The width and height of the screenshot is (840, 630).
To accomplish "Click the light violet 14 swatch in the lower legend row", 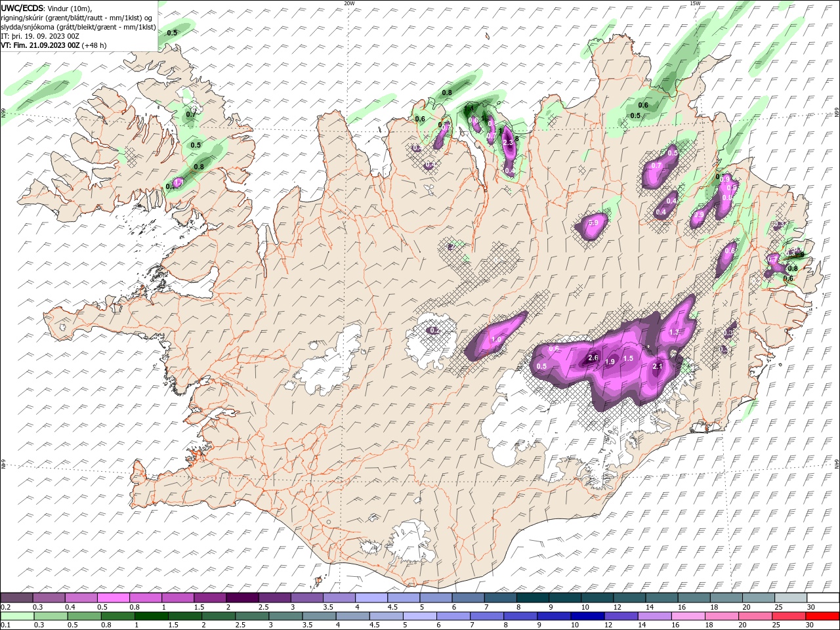I will 654,616.
